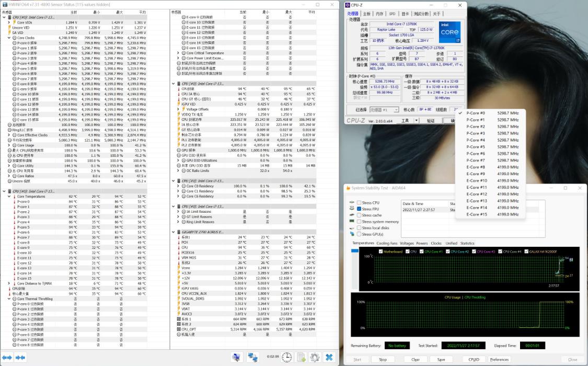Click the report logging icon in HWiNFO

302,357
